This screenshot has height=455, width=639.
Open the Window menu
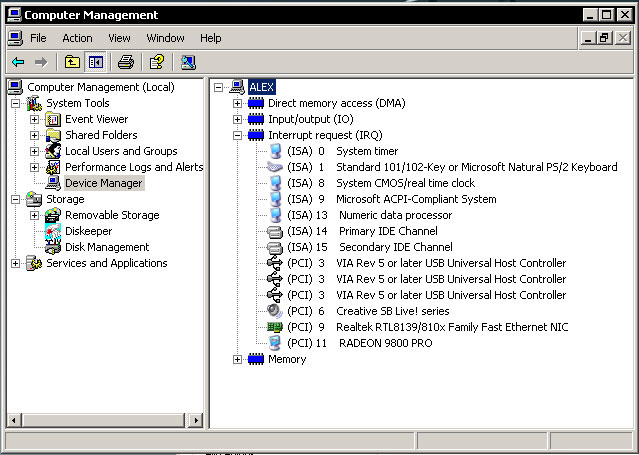165,38
